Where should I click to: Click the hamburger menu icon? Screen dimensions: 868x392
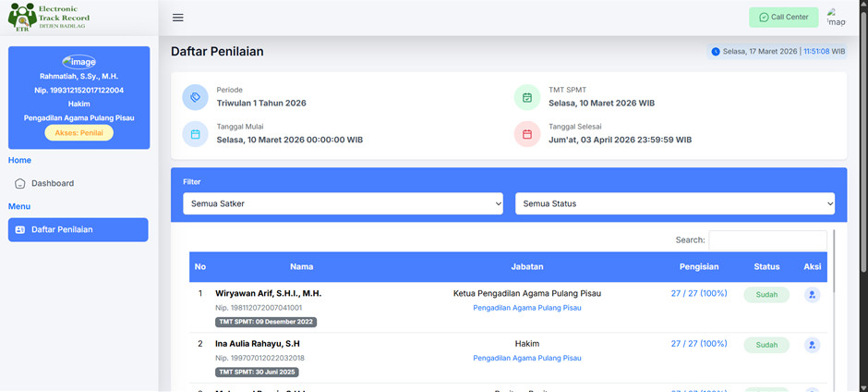click(x=178, y=18)
